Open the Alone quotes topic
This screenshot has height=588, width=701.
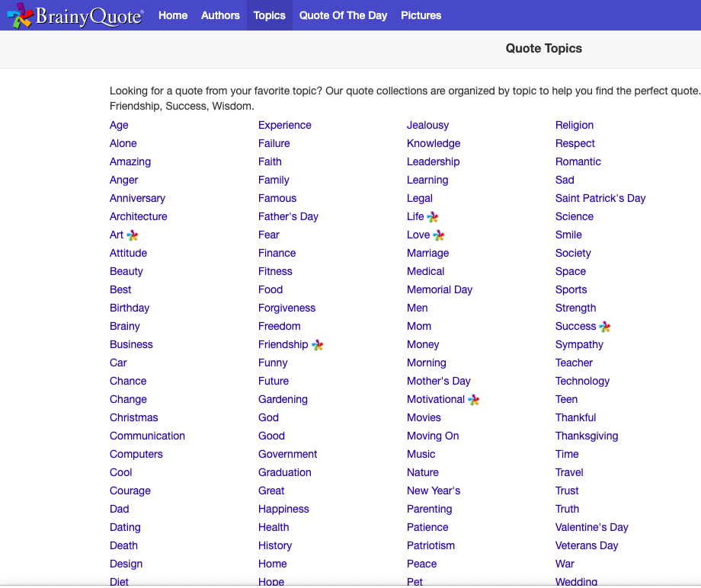(123, 143)
